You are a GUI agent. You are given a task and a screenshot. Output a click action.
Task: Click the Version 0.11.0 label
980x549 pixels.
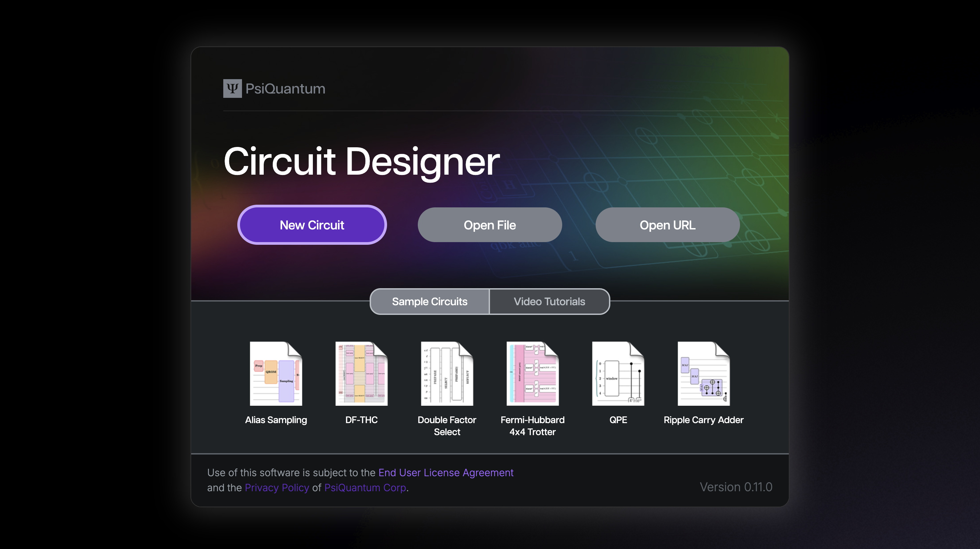click(735, 487)
